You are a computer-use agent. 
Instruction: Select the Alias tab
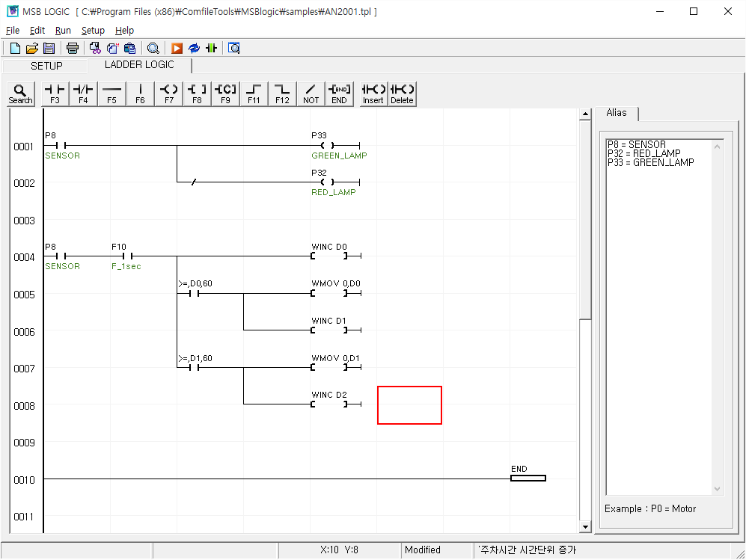tap(617, 113)
